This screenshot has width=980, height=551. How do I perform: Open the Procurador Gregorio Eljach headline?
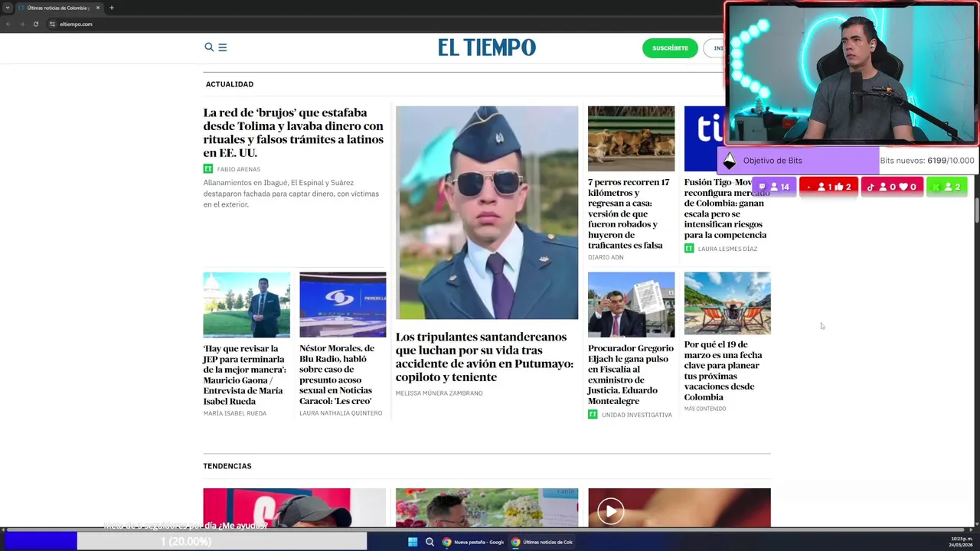click(631, 374)
